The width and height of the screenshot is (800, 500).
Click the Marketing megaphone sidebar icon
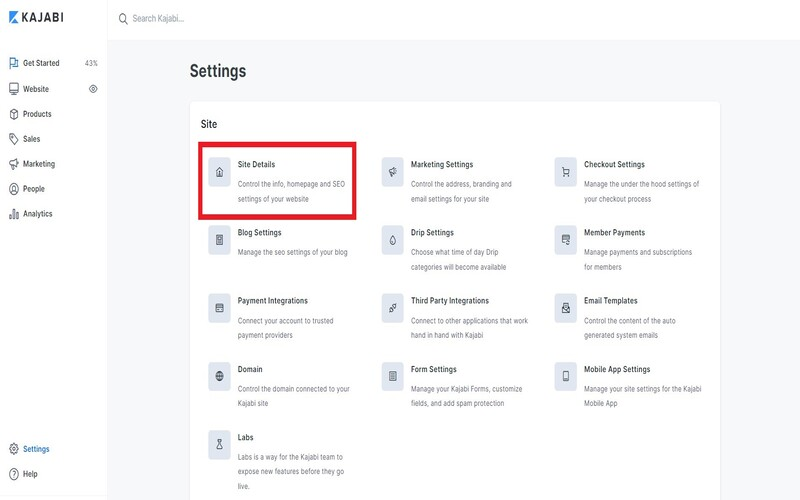point(14,164)
